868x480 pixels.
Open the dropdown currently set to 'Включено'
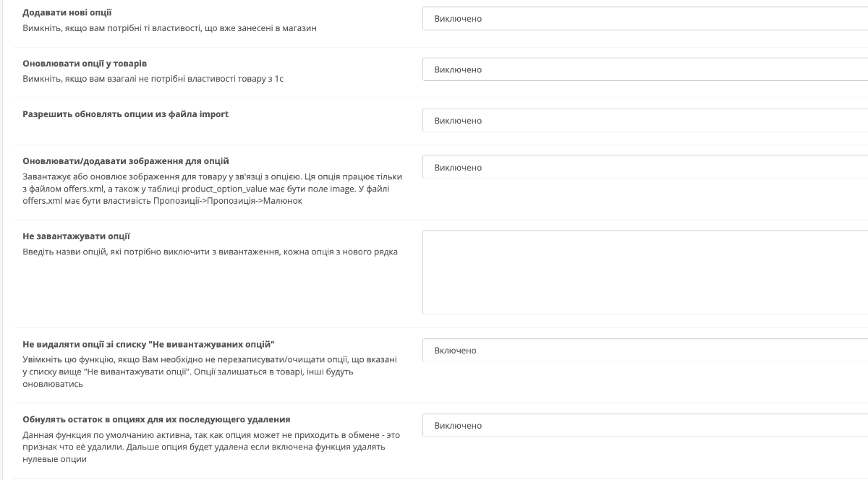645,351
